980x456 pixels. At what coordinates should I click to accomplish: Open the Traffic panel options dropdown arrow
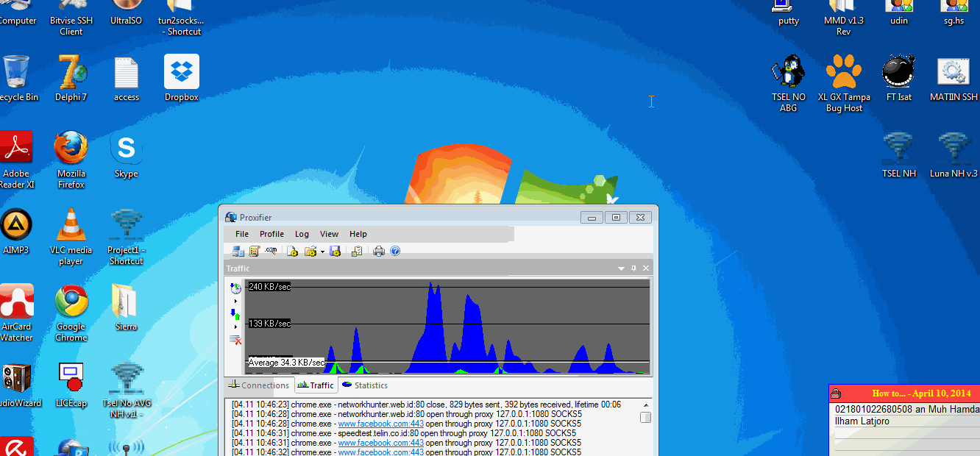point(622,269)
